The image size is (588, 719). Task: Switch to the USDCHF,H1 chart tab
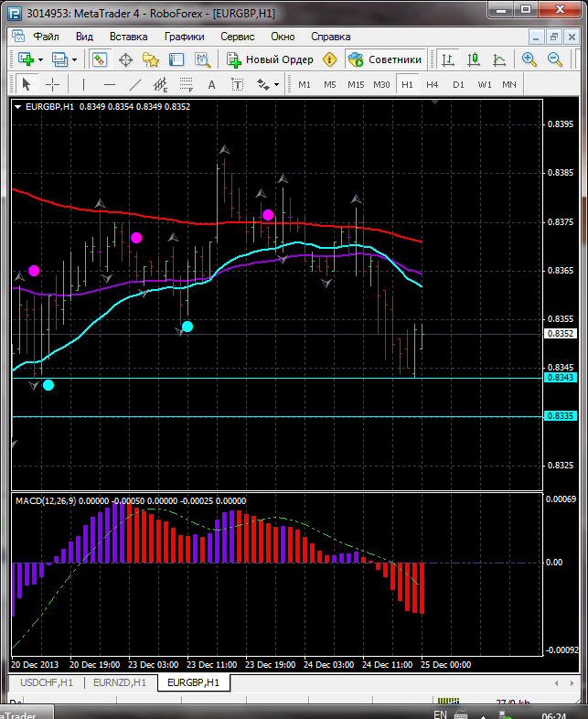[x=45, y=682]
